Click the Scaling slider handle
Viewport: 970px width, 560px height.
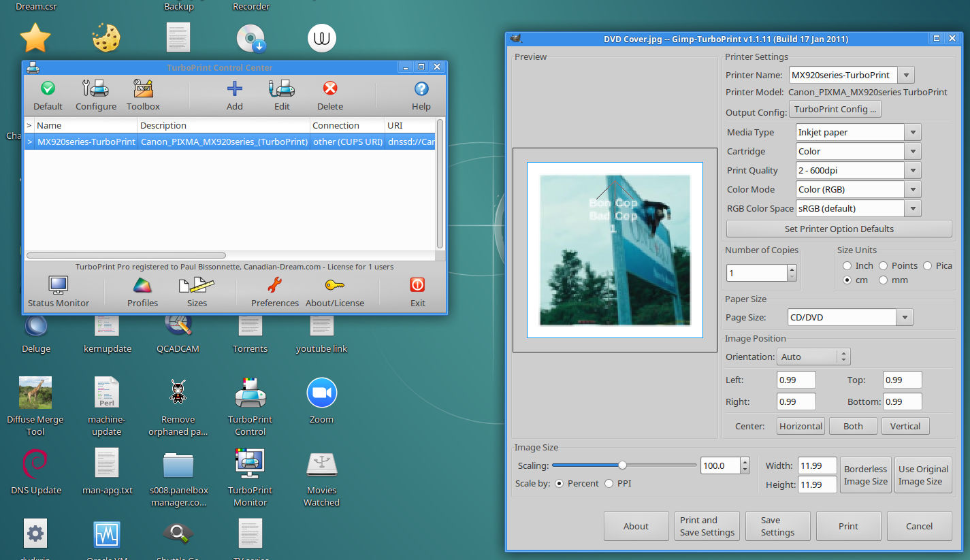[622, 465]
